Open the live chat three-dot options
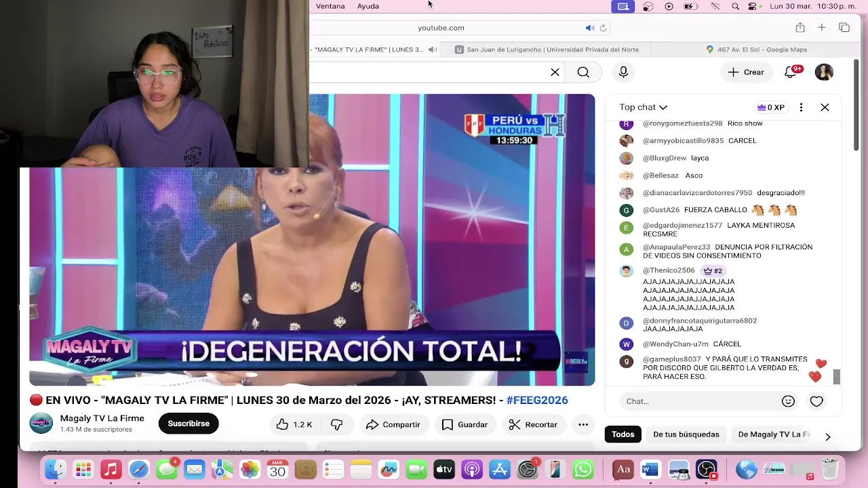This screenshot has height=488, width=868. pos(801,107)
